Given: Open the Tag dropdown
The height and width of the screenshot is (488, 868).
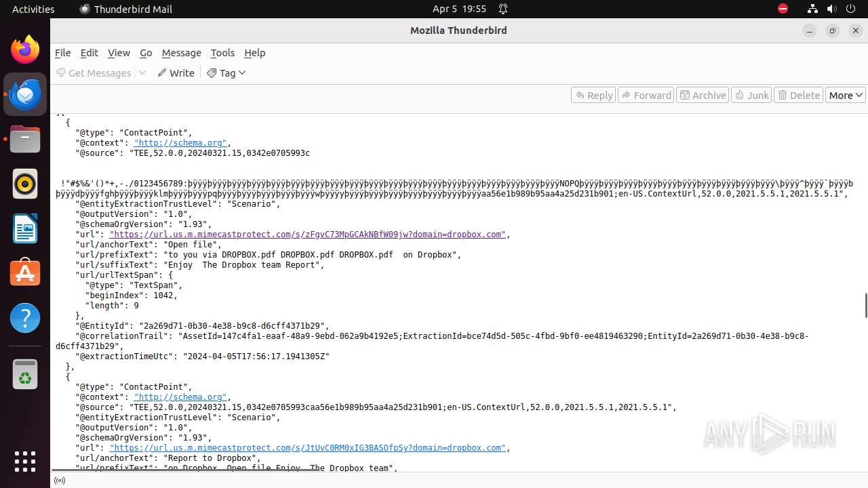Looking at the screenshot, I should (226, 73).
